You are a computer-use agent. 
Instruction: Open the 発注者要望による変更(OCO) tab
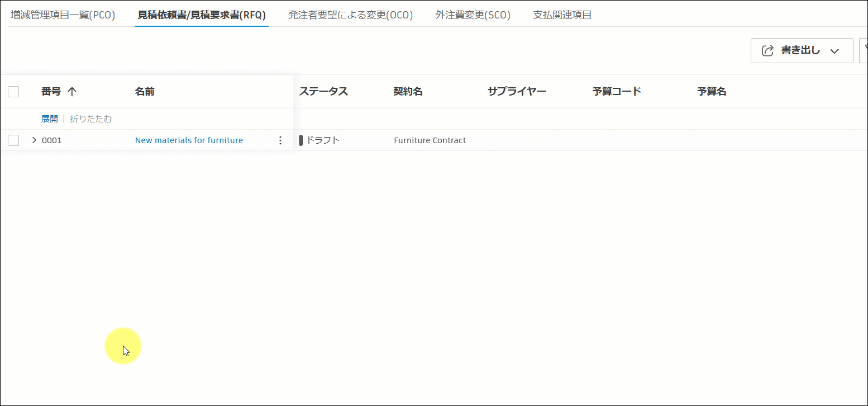(350, 15)
